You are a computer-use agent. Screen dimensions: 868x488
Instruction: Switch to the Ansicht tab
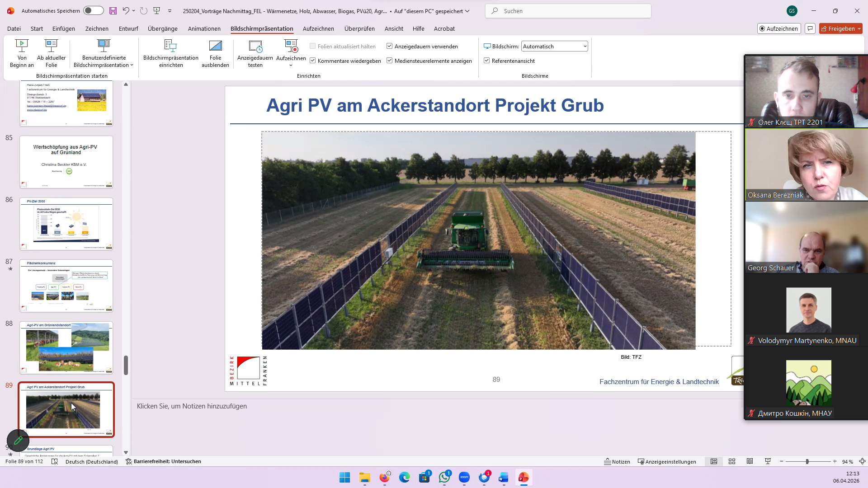[393, 28]
